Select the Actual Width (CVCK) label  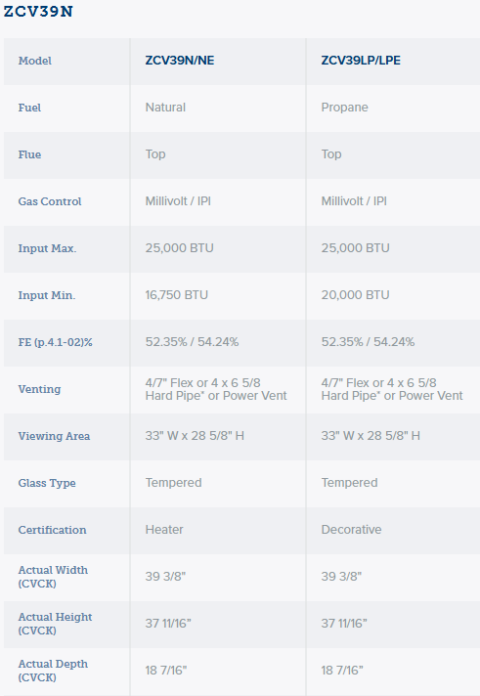[x=53, y=577]
